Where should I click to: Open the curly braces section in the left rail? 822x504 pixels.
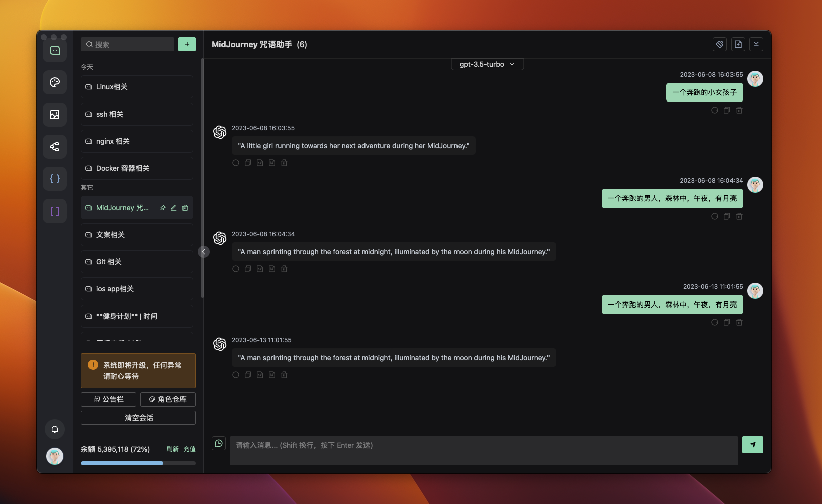click(x=55, y=179)
